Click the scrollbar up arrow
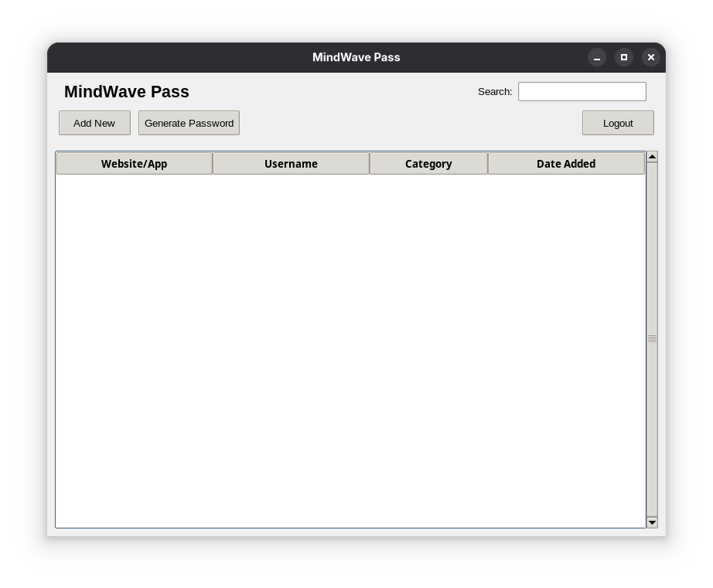The height and width of the screenshot is (588, 713). point(652,157)
